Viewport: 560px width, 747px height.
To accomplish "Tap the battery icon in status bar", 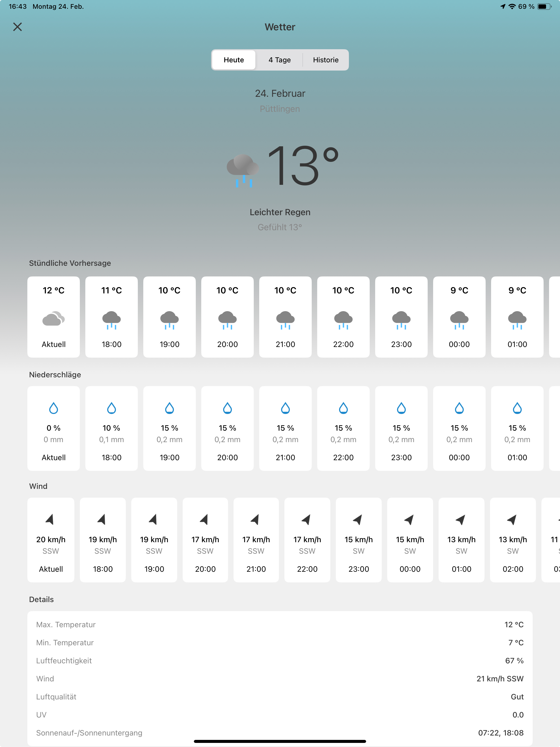I will tap(544, 6).
